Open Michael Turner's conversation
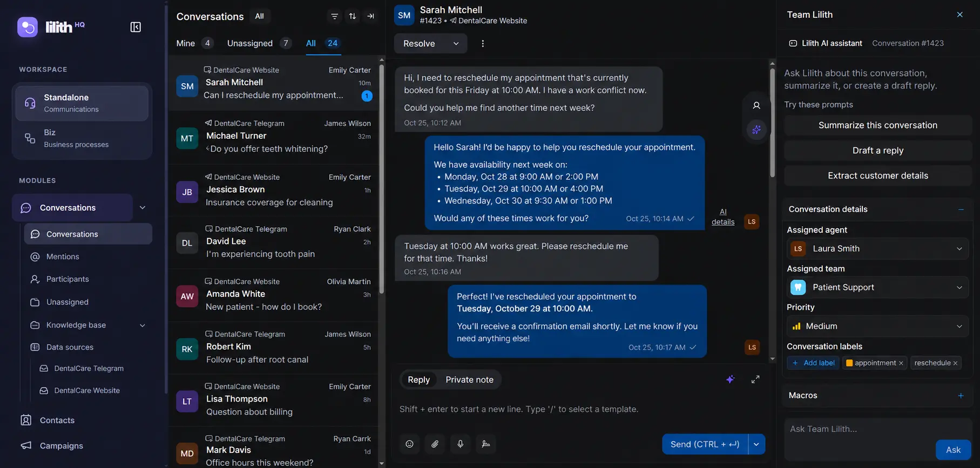The width and height of the screenshot is (980, 468). (273, 137)
